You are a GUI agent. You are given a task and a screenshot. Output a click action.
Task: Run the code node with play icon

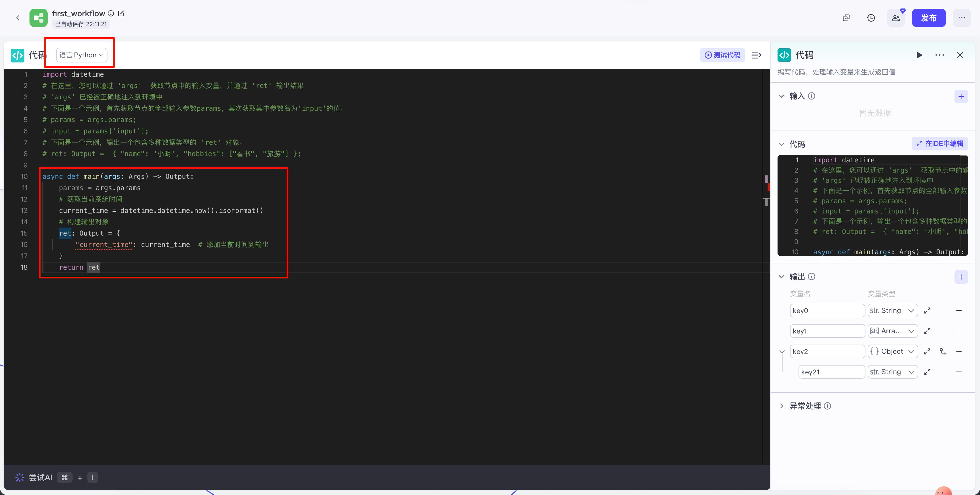tap(919, 55)
